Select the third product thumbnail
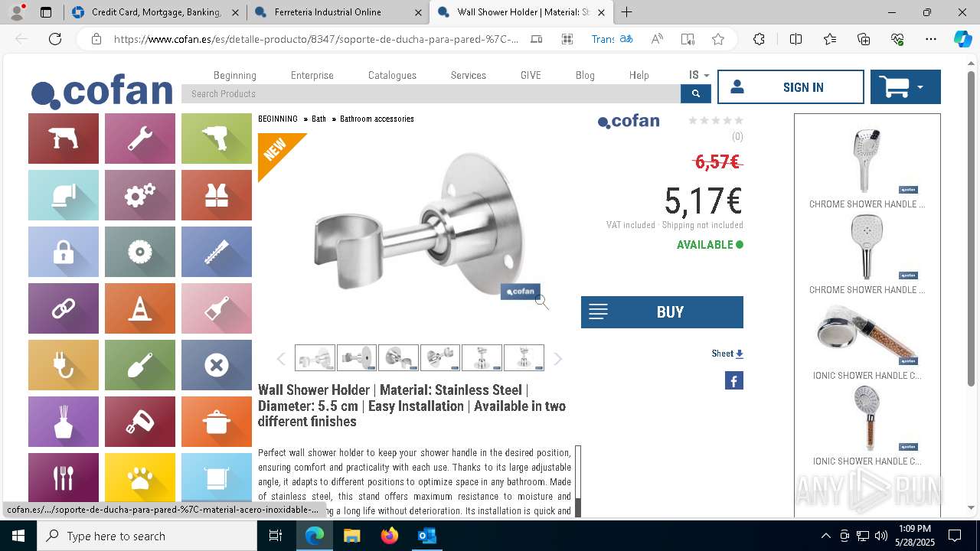Screen dimensions: 980x551 pos(398,358)
